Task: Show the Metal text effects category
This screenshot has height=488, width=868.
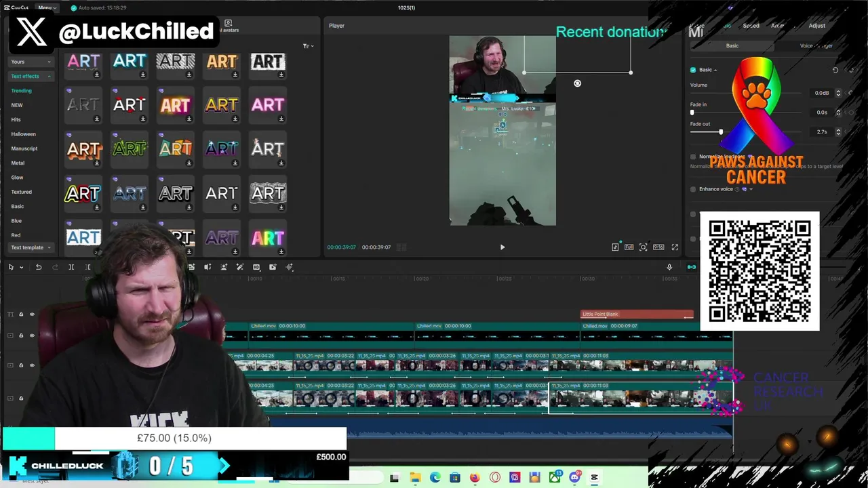Action: point(18,163)
